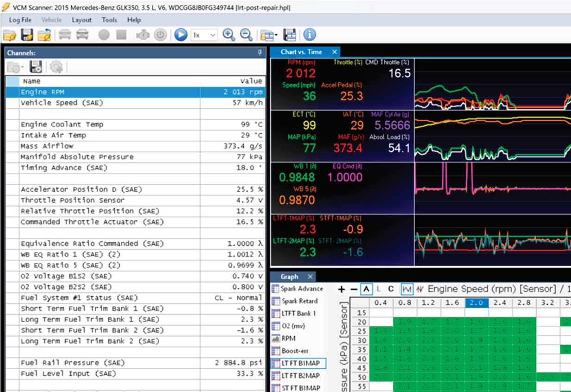Pin the Channels panel

click(260, 53)
